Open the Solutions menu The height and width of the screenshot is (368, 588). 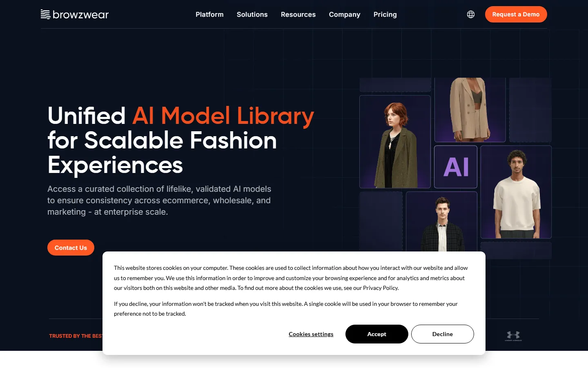coord(252,14)
